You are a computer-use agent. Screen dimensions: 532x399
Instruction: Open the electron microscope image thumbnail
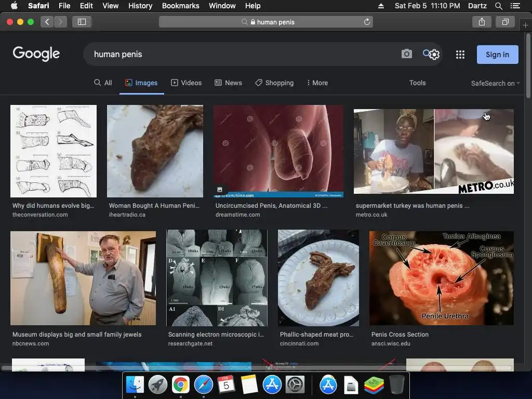[x=217, y=278]
